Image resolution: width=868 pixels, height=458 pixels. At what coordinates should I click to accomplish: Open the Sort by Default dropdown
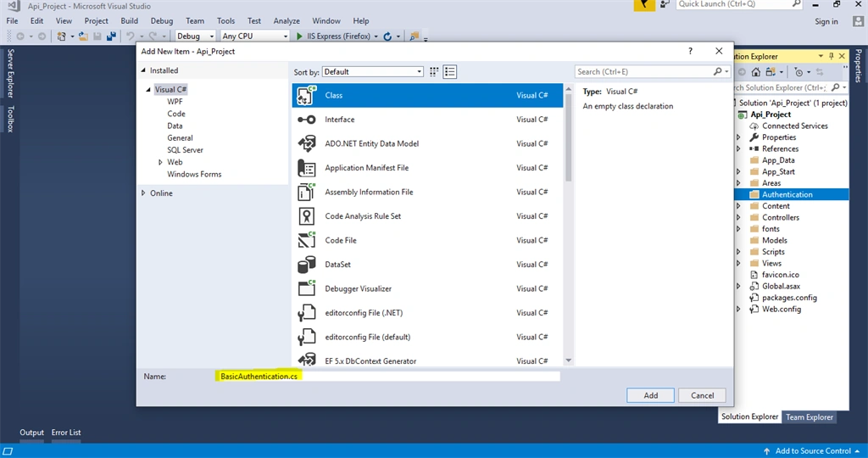pos(373,71)
